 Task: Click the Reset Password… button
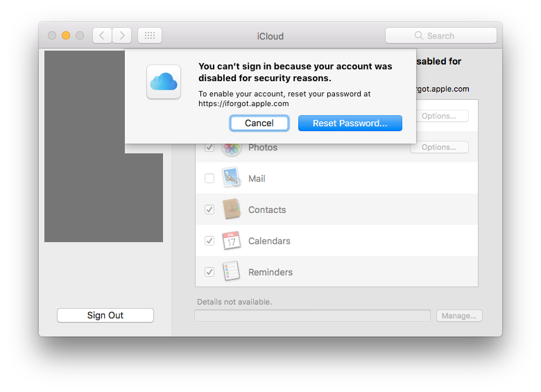350,123
